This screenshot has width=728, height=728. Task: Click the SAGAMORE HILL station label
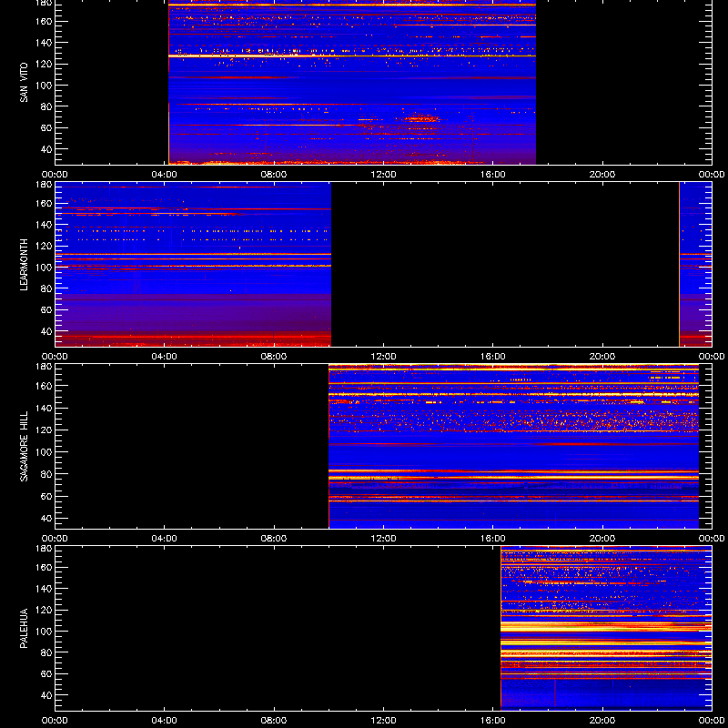[25, 446]
